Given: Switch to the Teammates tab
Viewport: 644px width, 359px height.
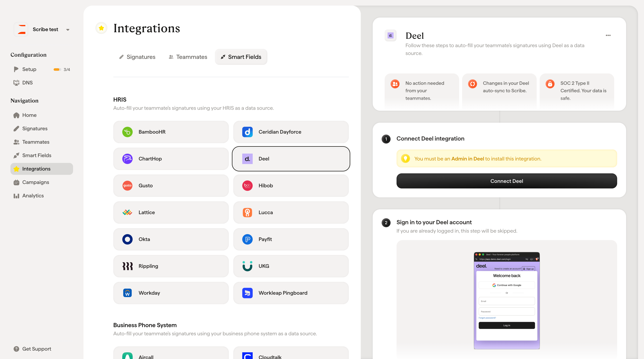Looking at the screenshot, I should [188, 57].
